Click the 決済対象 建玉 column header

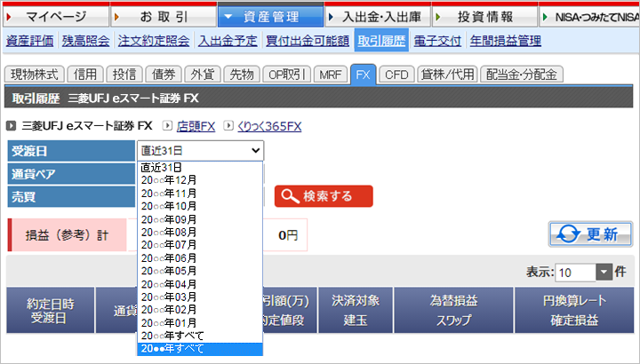(356, 310)
